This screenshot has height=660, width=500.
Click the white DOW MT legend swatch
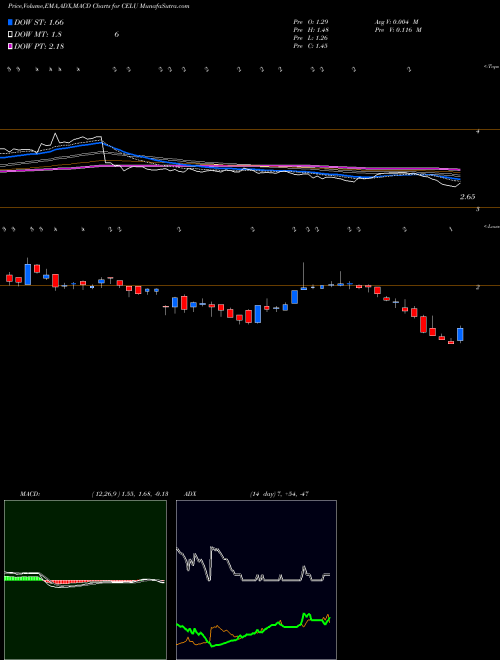10,35
